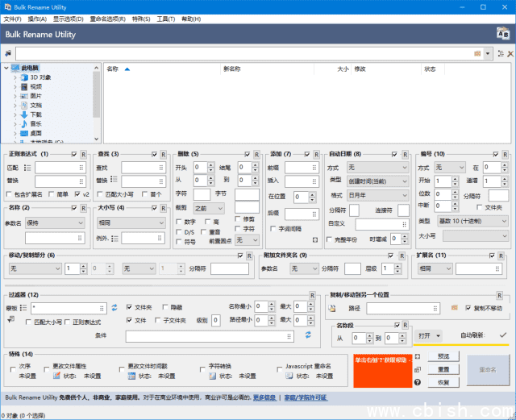This screenshot has height=420, width=516.
Task: Click the 更多信息 link
Action: point(264,397)
